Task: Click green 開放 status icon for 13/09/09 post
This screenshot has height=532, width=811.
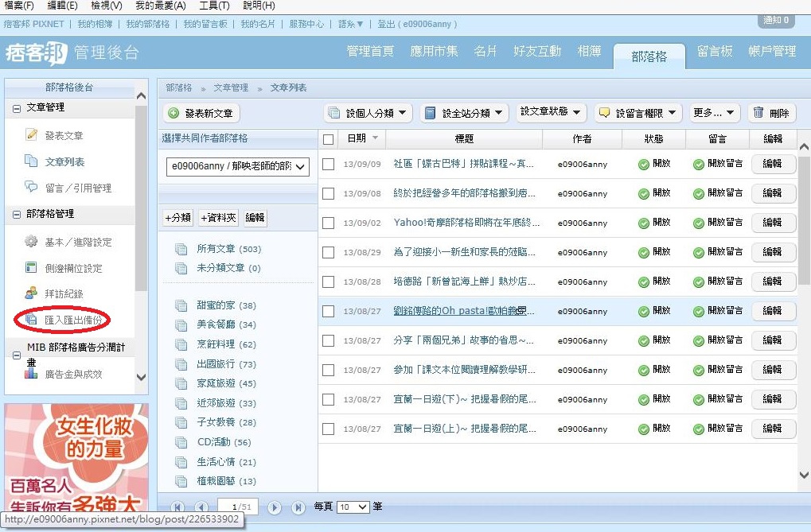Action: 643,165
